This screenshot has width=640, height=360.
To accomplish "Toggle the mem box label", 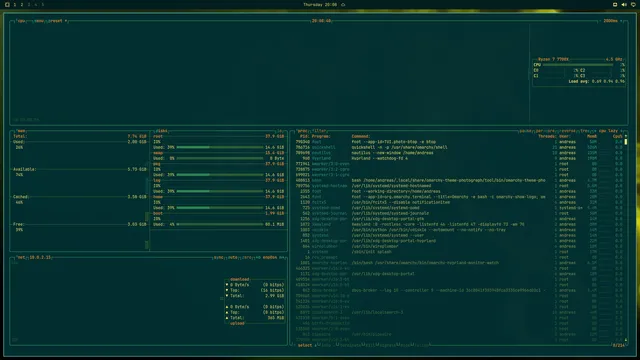I will [x=21, y=131].
